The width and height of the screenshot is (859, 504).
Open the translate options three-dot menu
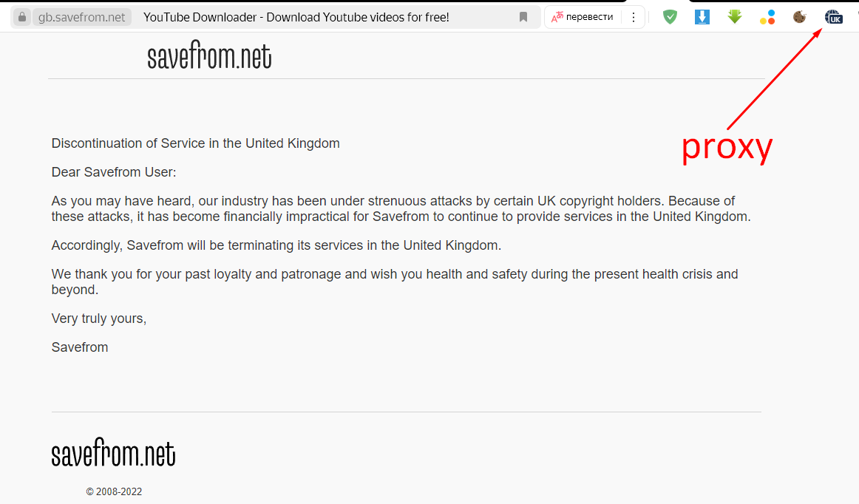(634, 17)
